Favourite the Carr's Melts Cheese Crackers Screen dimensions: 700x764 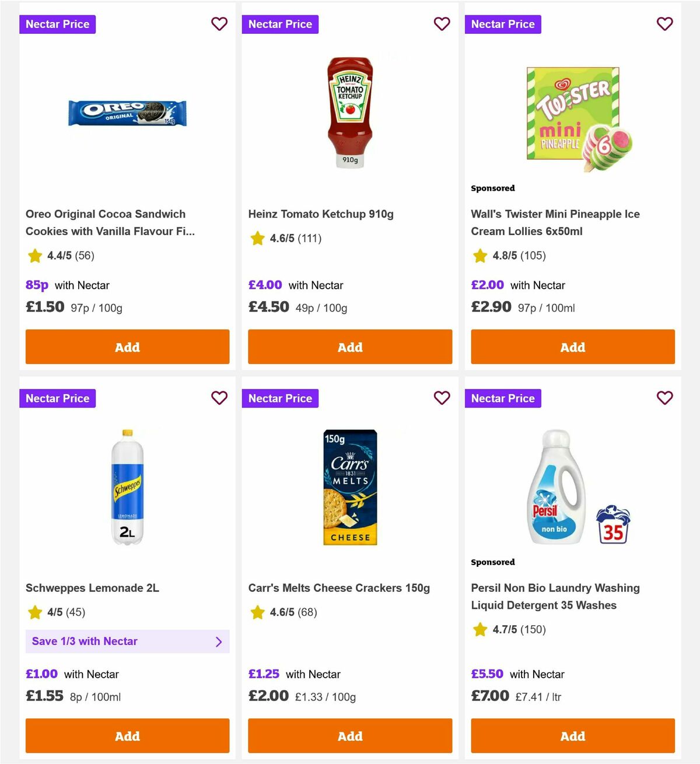(x=442, y=398)
